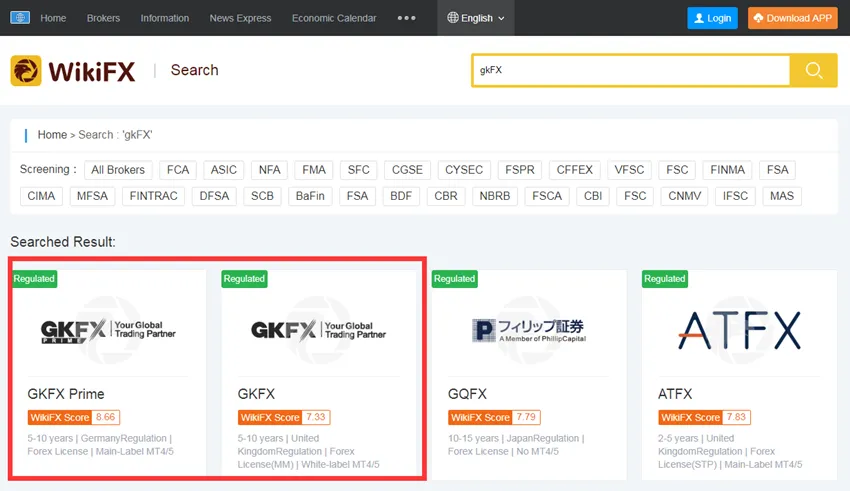
Task: Click GQFX WikiFX Score 7.79 badge
Action: click(494, 417)
